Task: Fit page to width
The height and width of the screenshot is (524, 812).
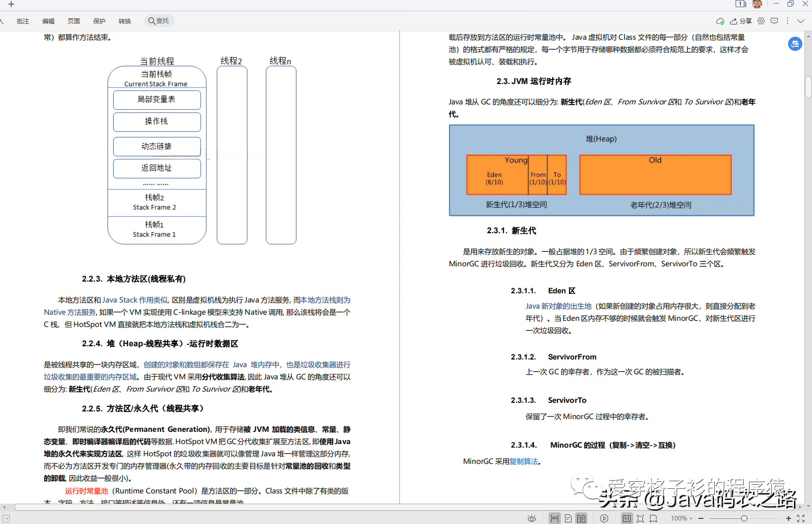Action: (654, 518)
